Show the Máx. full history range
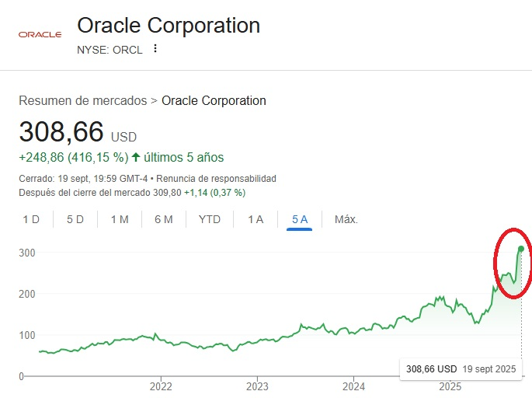This screenshot has height=398, width=532. click(x=346, y=219)
